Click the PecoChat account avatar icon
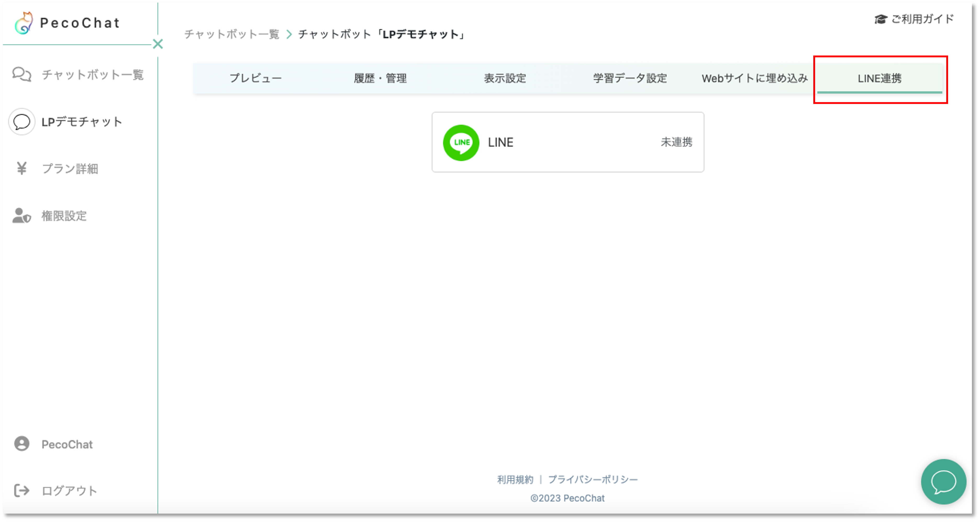The image size is (980, 522). point(22,444)
